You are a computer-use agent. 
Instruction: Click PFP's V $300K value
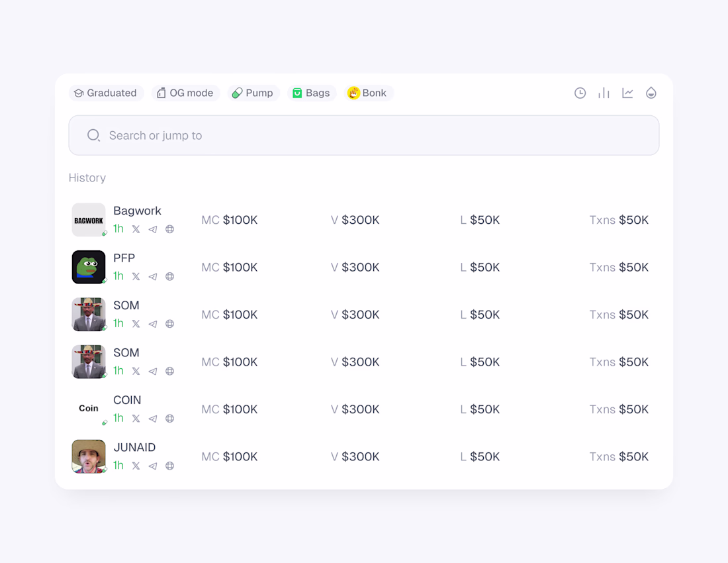[355, 267]
